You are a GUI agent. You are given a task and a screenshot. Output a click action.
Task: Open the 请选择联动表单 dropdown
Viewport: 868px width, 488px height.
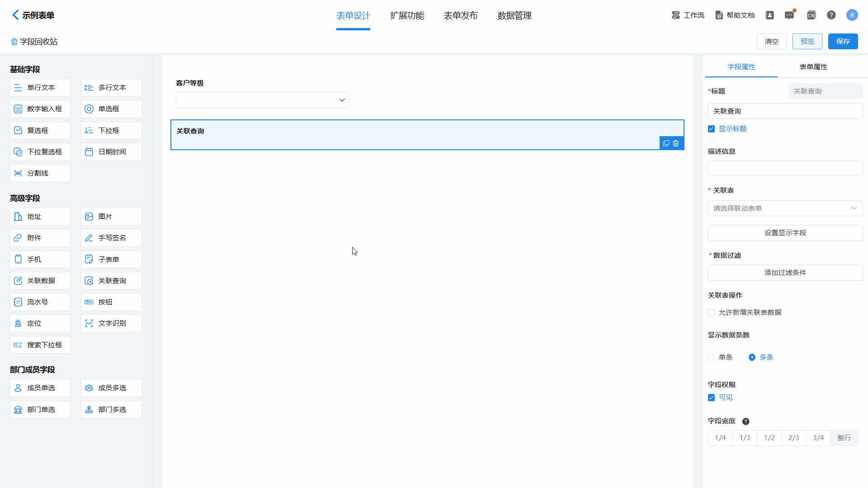pyautogui.click(x=785, y=208)
